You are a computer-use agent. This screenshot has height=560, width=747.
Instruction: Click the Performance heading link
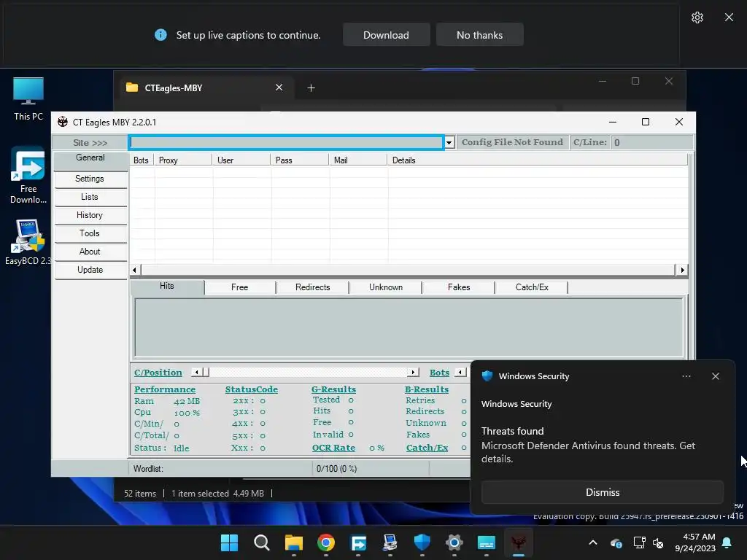(x=165, y=389)
